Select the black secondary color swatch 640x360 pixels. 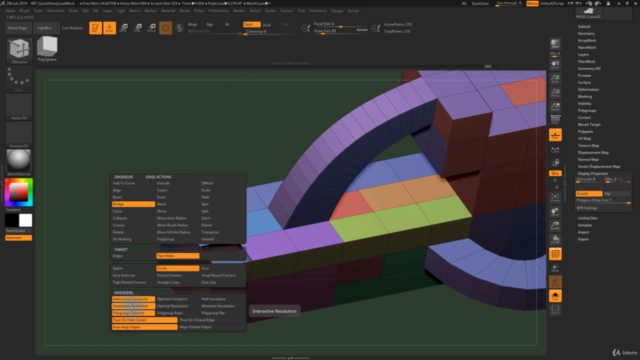(11, 220)
